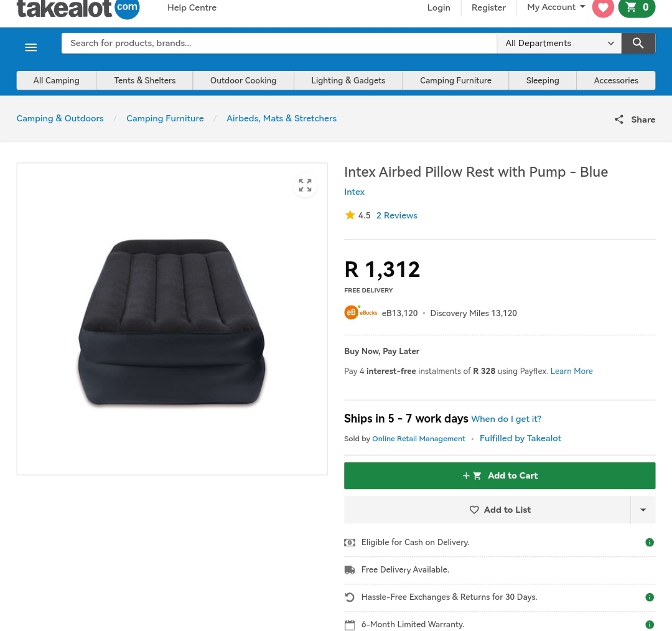This screenshot has height=631, width=672.
Task: Select the Sleeping category tab
Action: [542, 80]
